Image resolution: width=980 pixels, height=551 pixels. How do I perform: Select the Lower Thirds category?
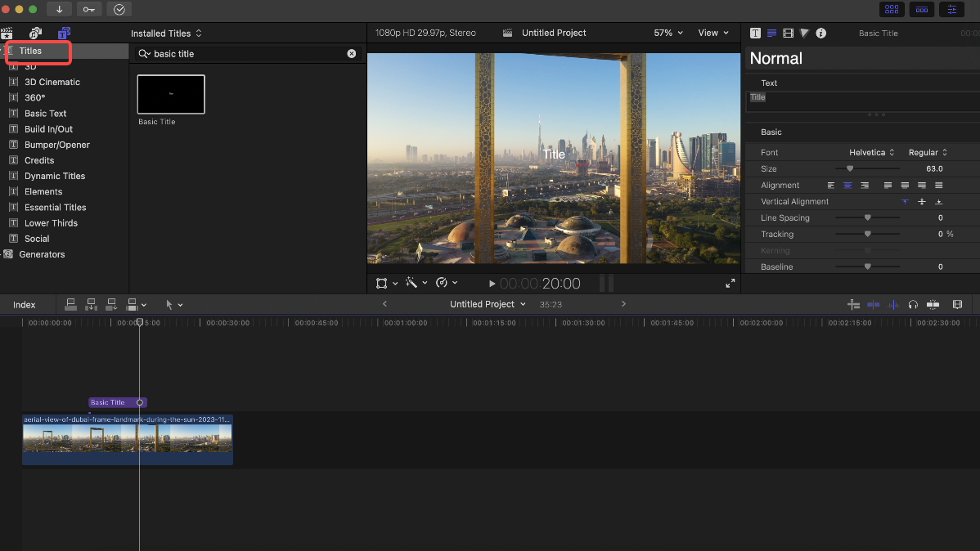(51, 223)
